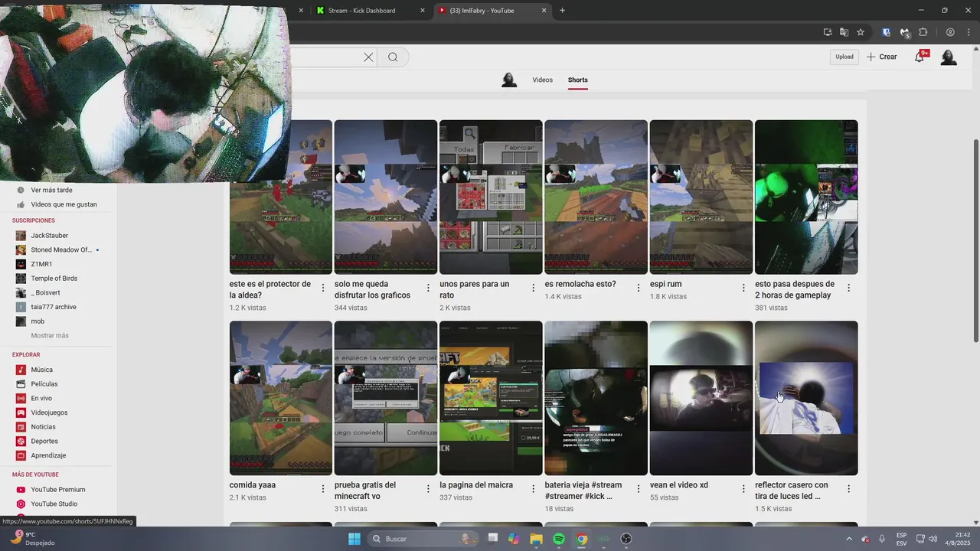The width and height of the screenshot is (980, 551).
Task: Switch to the Videos channel tab
Action: tap(543, 80)
